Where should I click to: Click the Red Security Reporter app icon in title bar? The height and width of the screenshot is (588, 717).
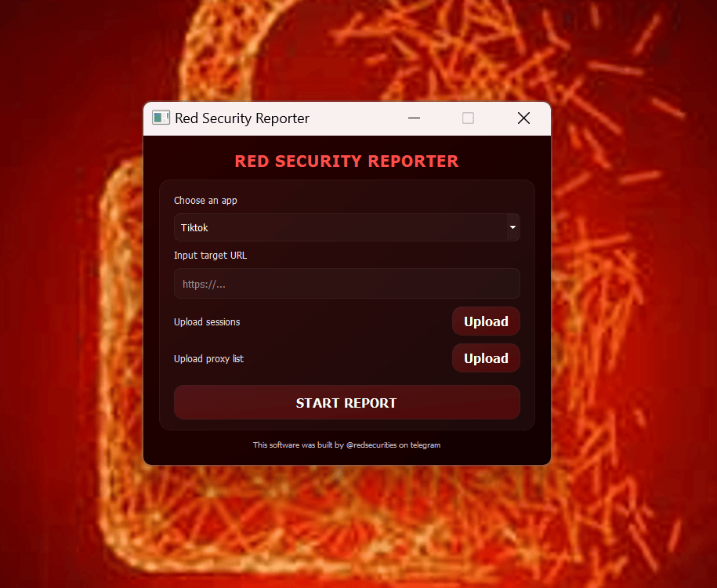[161, 118]
